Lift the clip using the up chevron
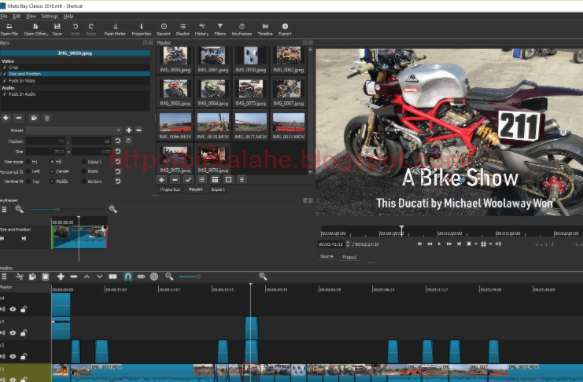583x382 pixels. tap(87, 276)
